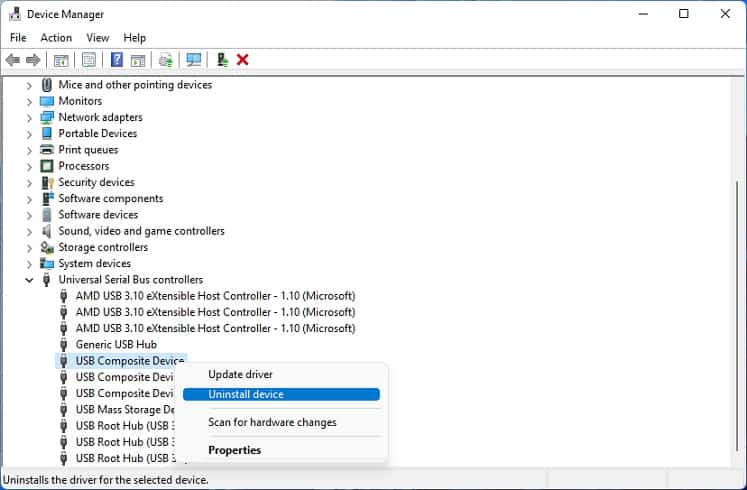Open the View menu

[98, 38]
